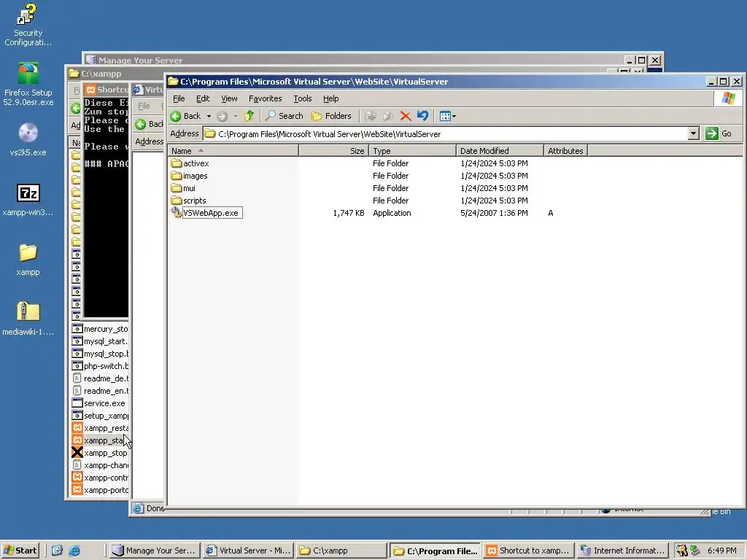Select xampp-control in C:\xampp window

click(99, 478)
